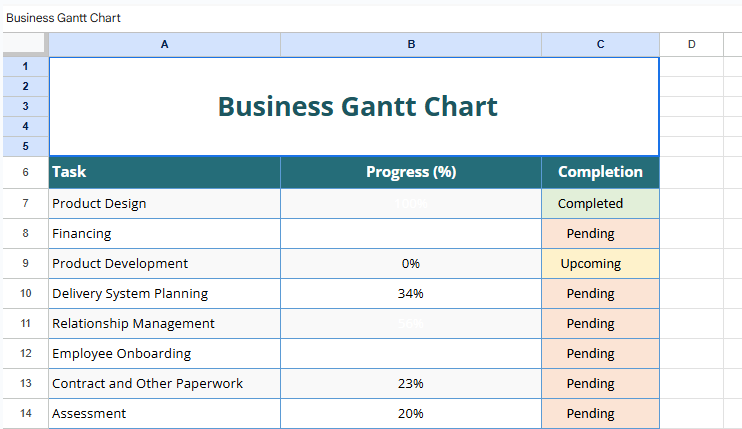
Task: Select Assessment's 20% progress cell
Action: (x=410, y=414)
